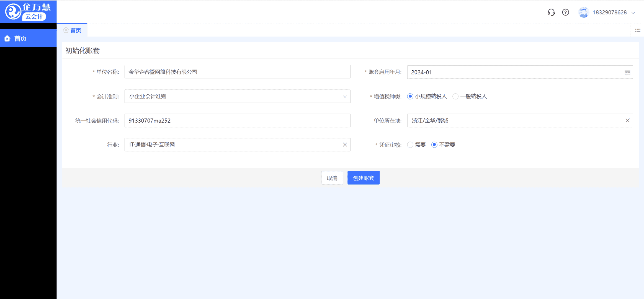644x299 pixels.
Task: Select the 小规模纳税人 radio button
Action: [x=410, y=96]
